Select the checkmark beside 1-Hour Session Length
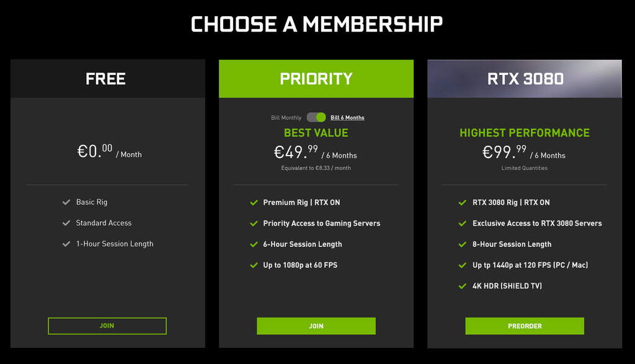 [66, 244]
